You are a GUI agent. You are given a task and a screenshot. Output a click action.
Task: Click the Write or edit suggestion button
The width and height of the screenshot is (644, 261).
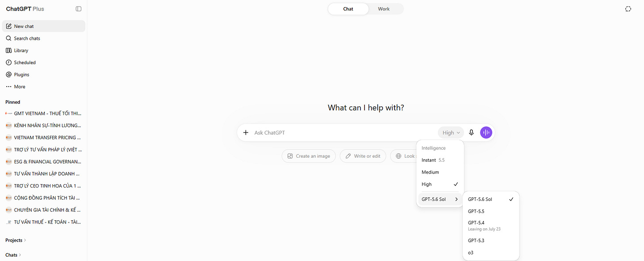tap(363, 156)
